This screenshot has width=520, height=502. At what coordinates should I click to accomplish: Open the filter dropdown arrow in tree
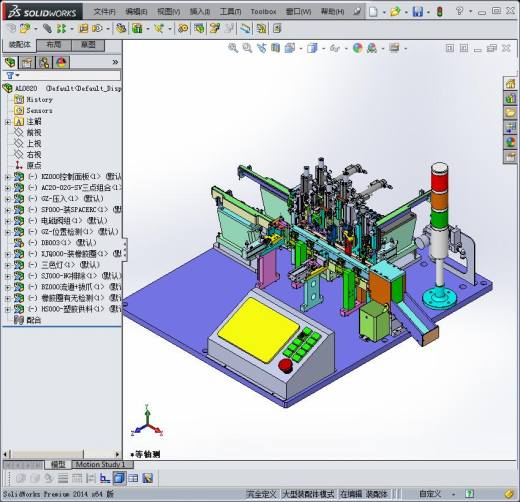(x=18, y=75)
